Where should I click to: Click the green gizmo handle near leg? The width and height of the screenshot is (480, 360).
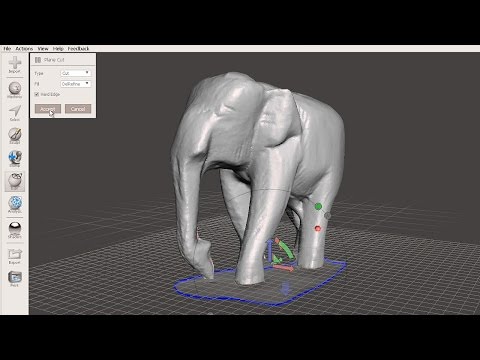[318, 207]
